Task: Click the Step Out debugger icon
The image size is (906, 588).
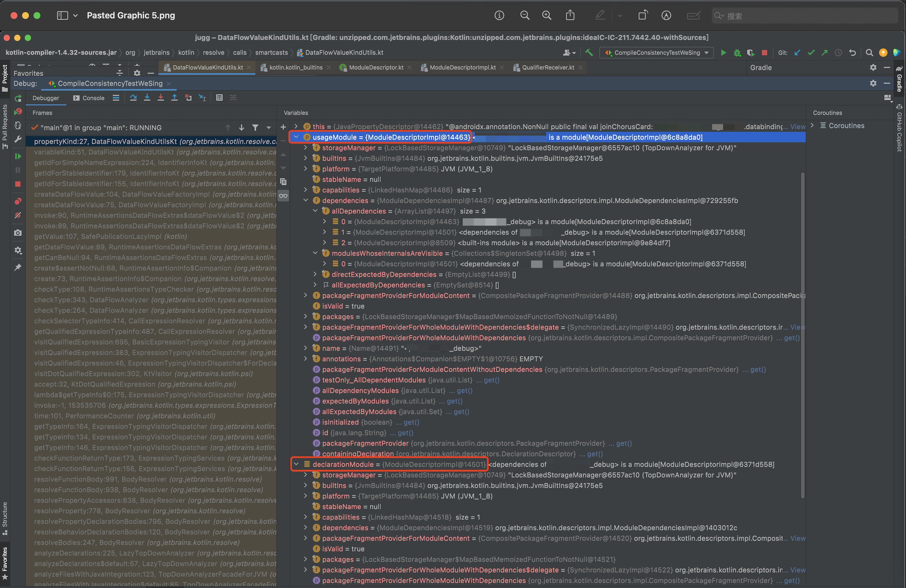Action: (174, 98)
